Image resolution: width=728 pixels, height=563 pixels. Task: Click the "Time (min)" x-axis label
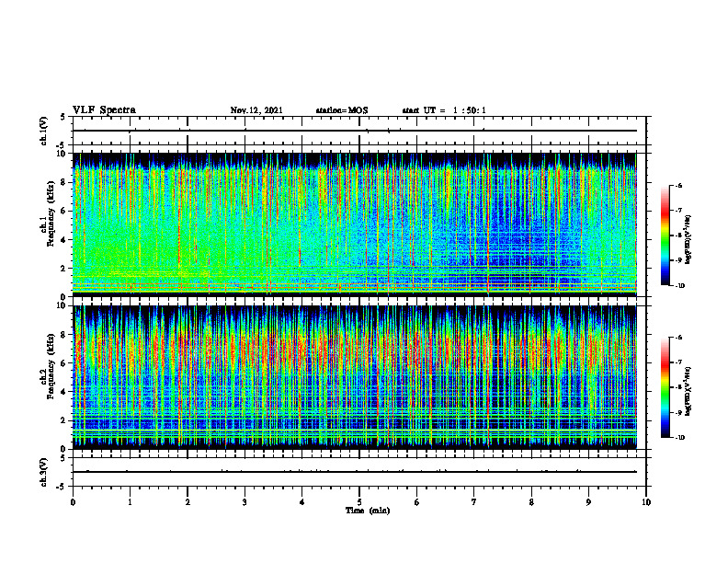point(368,511)
